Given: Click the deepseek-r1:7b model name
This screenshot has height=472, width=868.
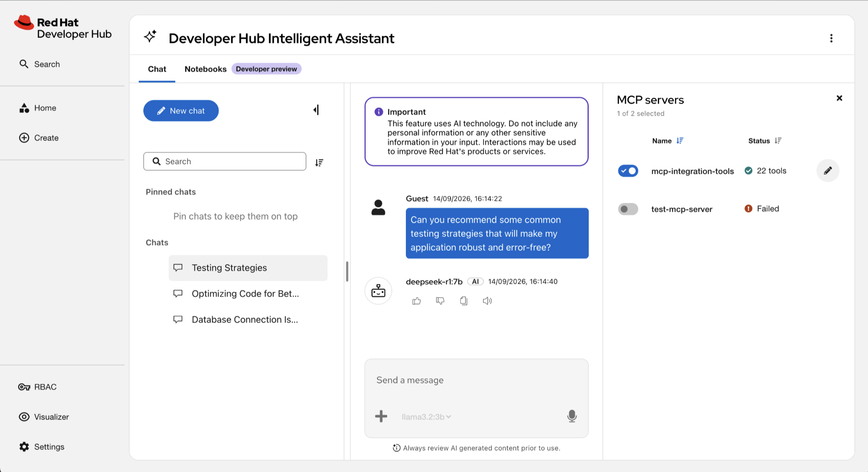Looking at the screenshot, I should [x=434, y=282].
